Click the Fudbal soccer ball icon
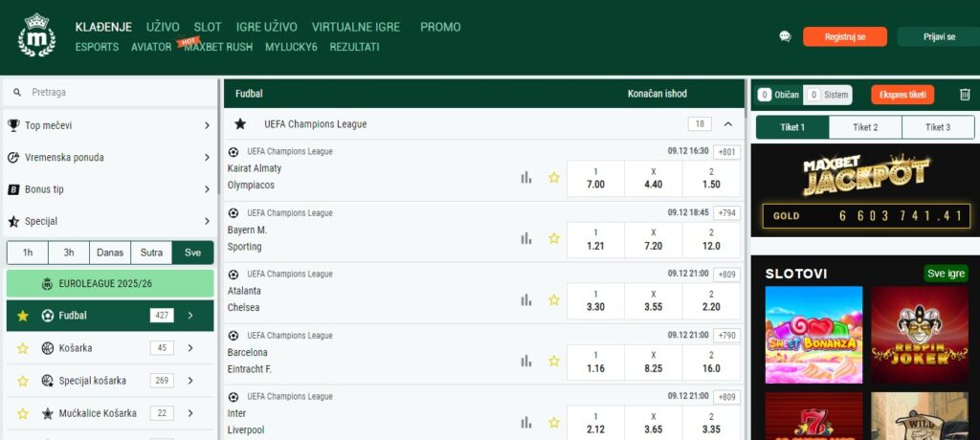The height and width of the screenshot is (440, 980). [x=48, y=316]
